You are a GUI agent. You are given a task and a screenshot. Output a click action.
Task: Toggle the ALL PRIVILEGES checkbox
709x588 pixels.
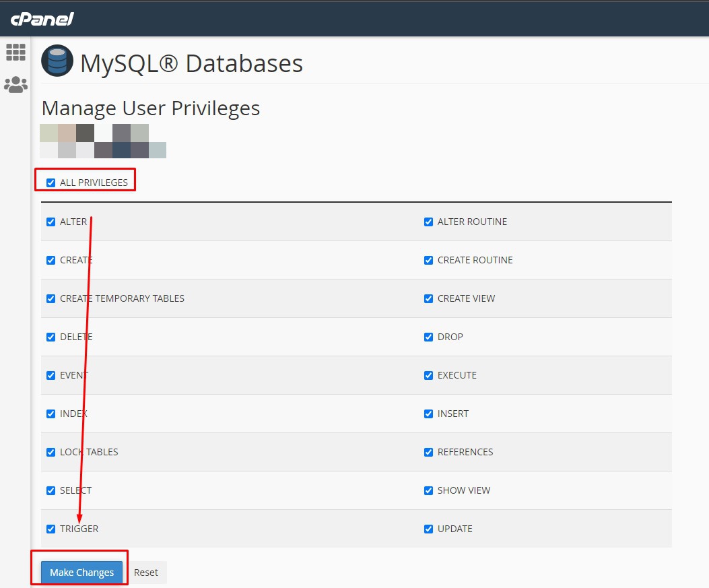pos(50,183)
